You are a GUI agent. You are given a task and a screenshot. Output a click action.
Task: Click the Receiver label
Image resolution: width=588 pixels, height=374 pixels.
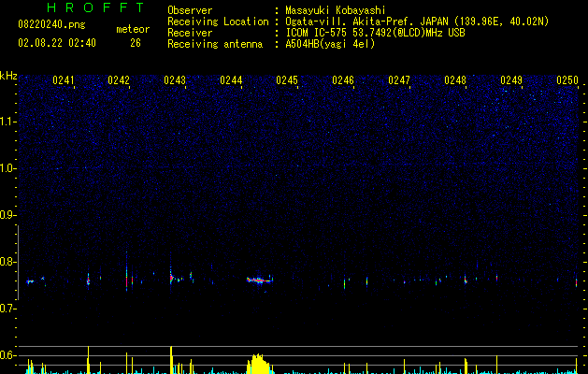pos(190,33)
